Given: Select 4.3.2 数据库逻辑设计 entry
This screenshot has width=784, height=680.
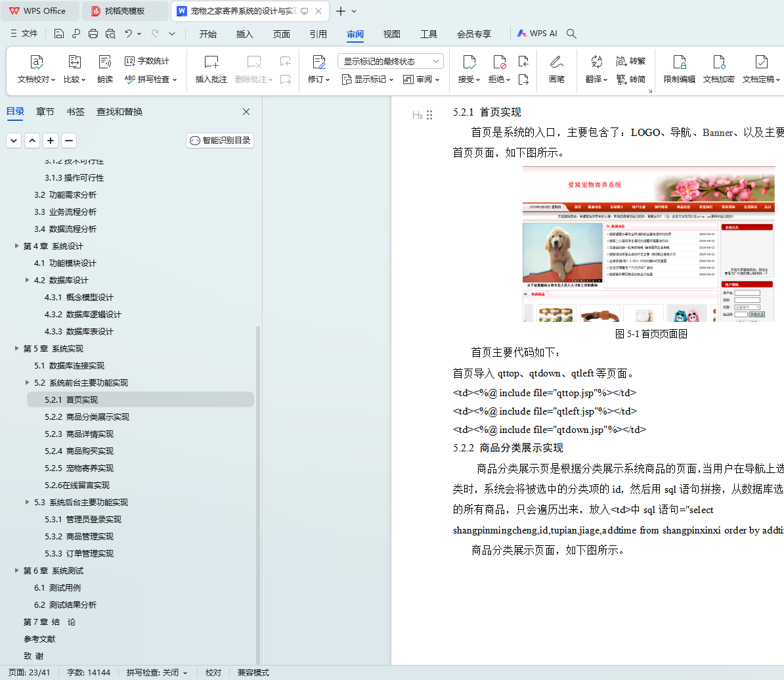Looking at the screenshot, I should pos(83,314).
